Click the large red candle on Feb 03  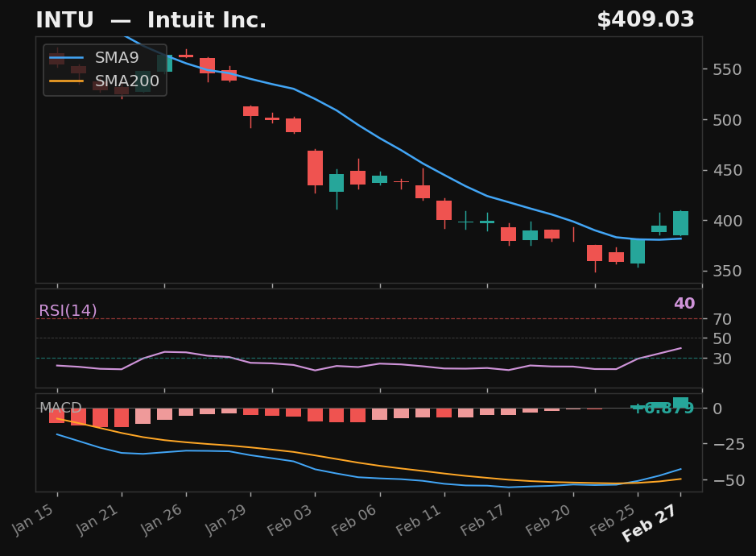click(x=316, y=168)
